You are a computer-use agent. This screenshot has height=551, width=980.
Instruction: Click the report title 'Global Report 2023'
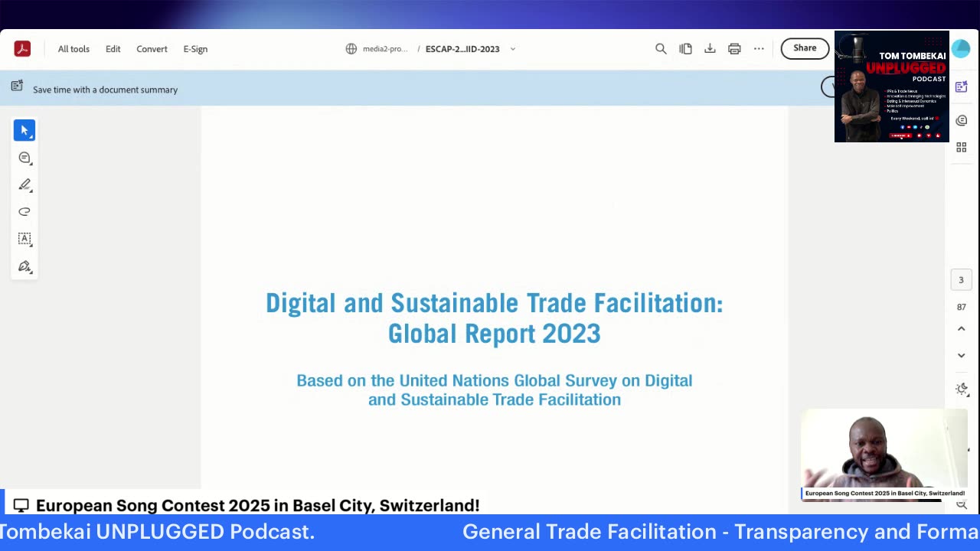[495, 334]
